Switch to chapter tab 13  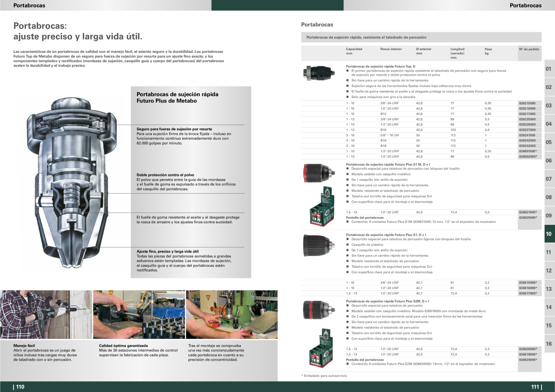coord(549,289)
